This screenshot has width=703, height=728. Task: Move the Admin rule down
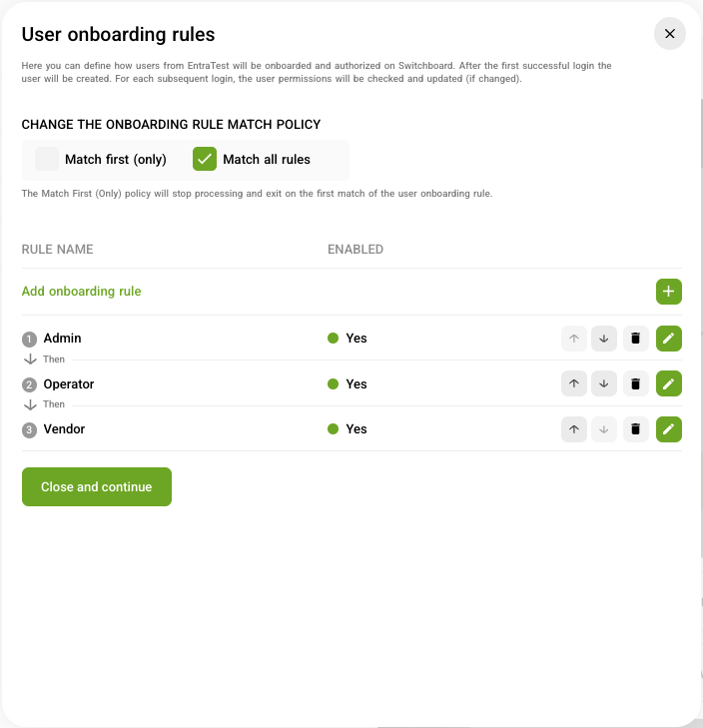(x=603, y=339)
